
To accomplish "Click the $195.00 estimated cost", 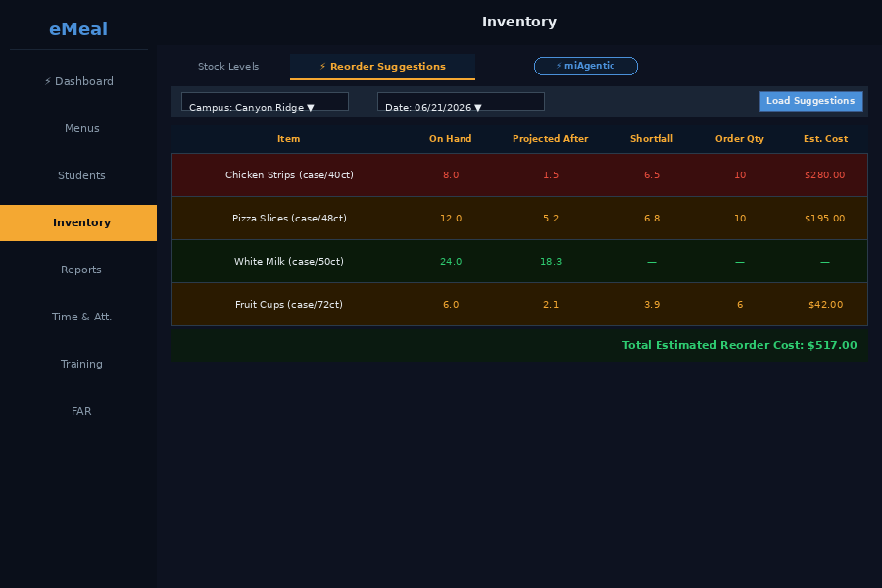I will click(824, 219).
